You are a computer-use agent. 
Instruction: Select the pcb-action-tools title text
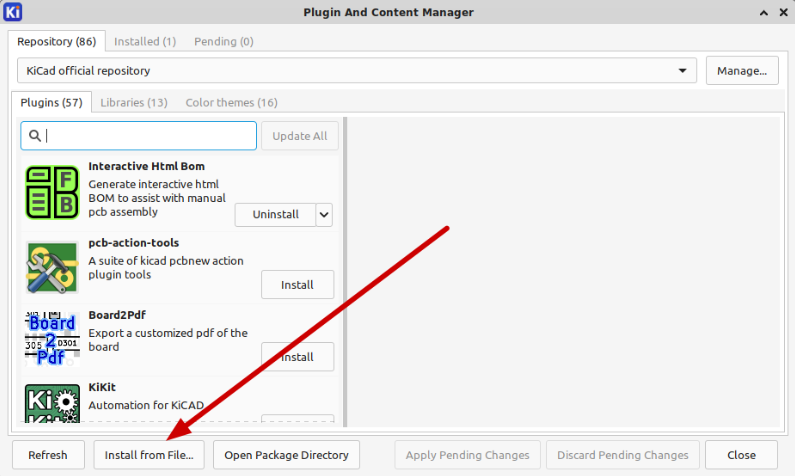[x=134, y=243]
